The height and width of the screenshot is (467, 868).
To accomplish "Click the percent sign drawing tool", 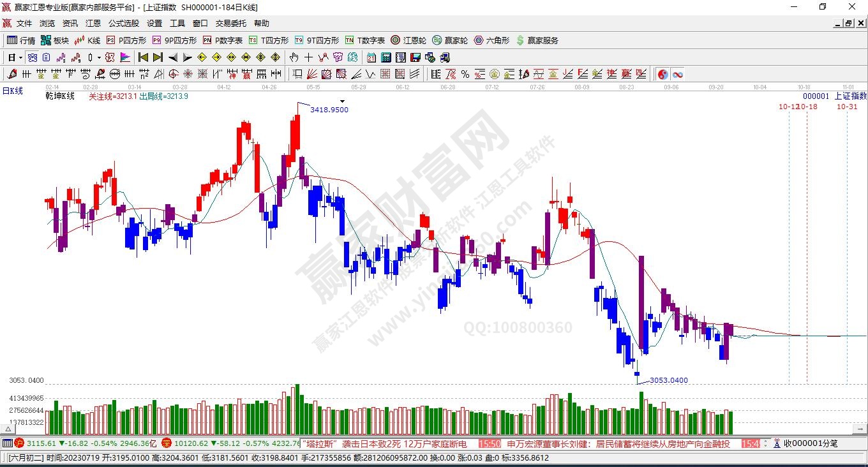I will coord(465,74).
